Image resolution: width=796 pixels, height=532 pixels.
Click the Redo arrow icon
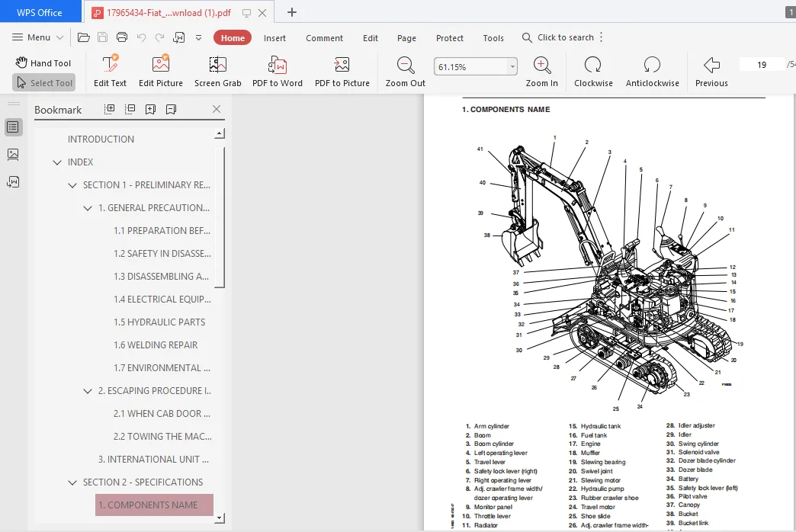[x=160, y=37]
